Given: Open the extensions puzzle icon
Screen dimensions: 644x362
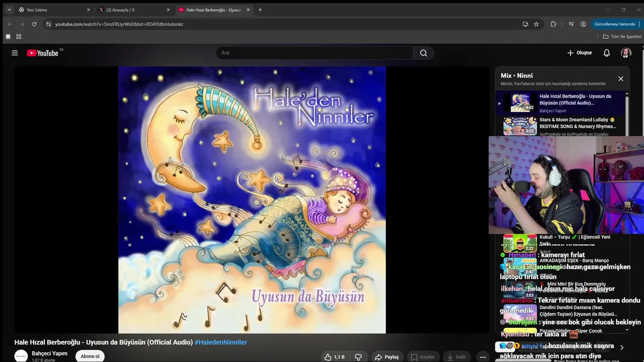Looking at the screenshot, I should click(x=553, y=24).
